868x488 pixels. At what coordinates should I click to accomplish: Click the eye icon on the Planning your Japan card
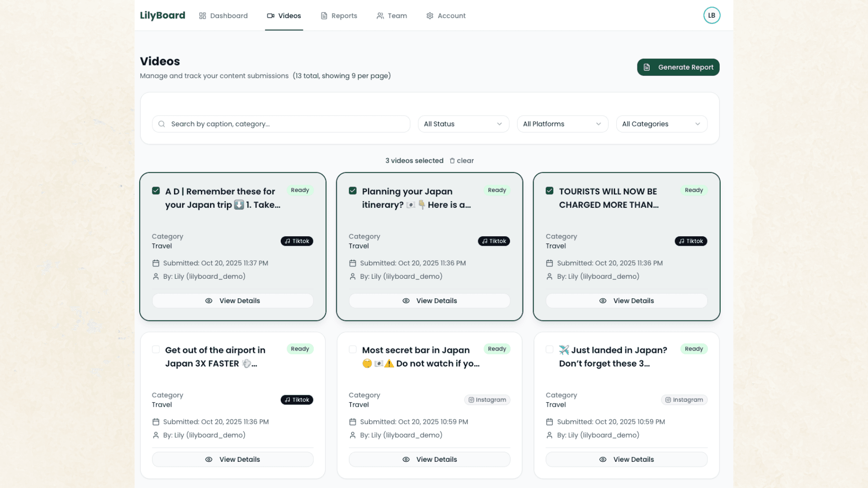click(x=406, y=301)
